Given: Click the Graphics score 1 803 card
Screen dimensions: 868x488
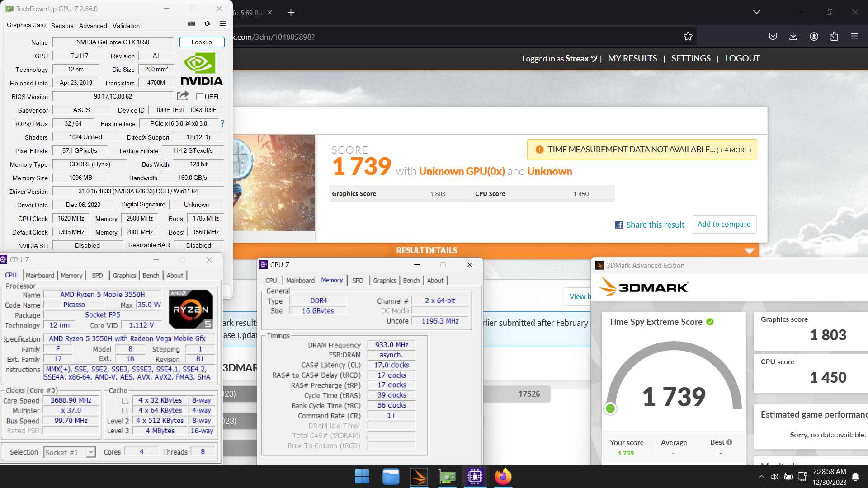Looking at the screenshot, I should [811, 331].
